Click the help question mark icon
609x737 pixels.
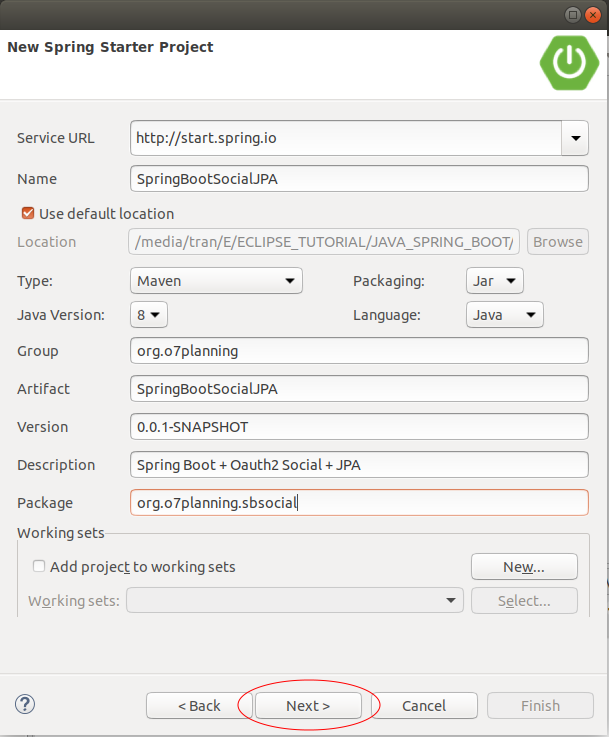[x=25, y=704]
